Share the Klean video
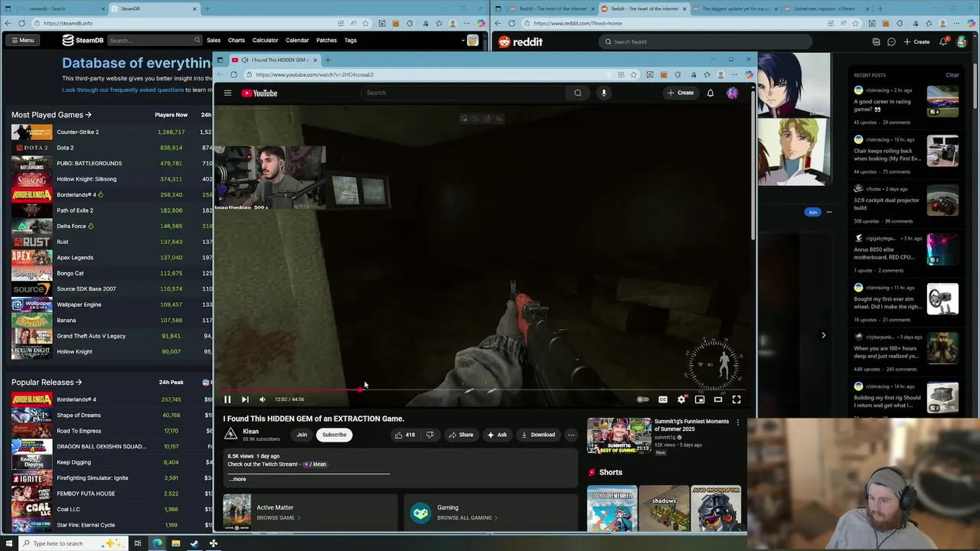The width and height of the screenshot is (980, 551). (x=459, y=435)
